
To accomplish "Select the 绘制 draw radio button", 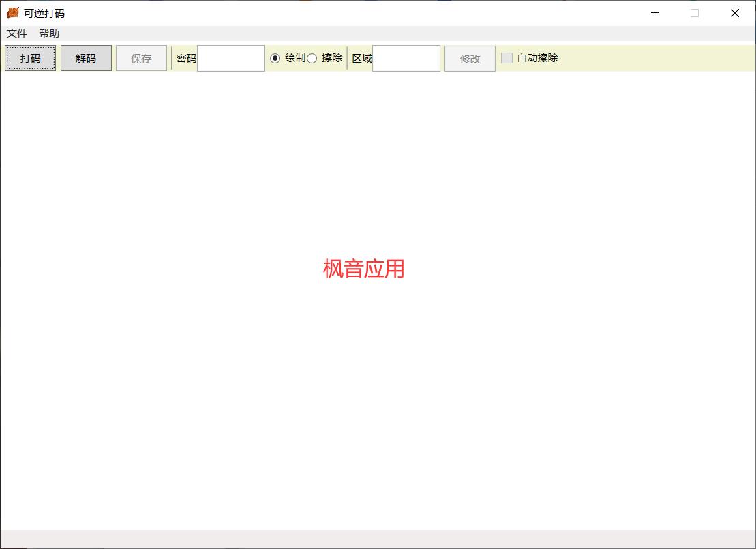I will click(x=275, y=59).
